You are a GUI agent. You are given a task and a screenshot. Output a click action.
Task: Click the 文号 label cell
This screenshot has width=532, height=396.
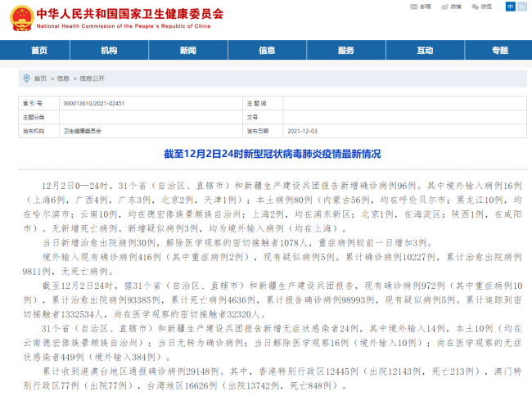(x=263, y=117)
